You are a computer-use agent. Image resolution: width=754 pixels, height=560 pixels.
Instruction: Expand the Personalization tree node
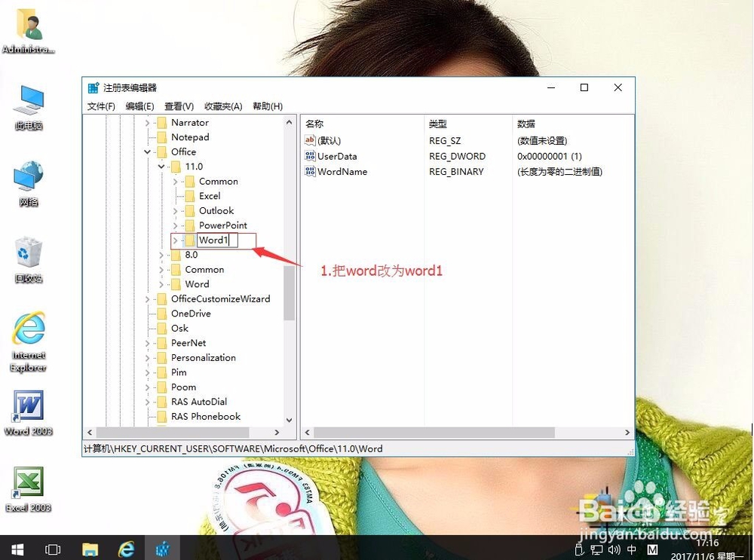click(147, 357)
